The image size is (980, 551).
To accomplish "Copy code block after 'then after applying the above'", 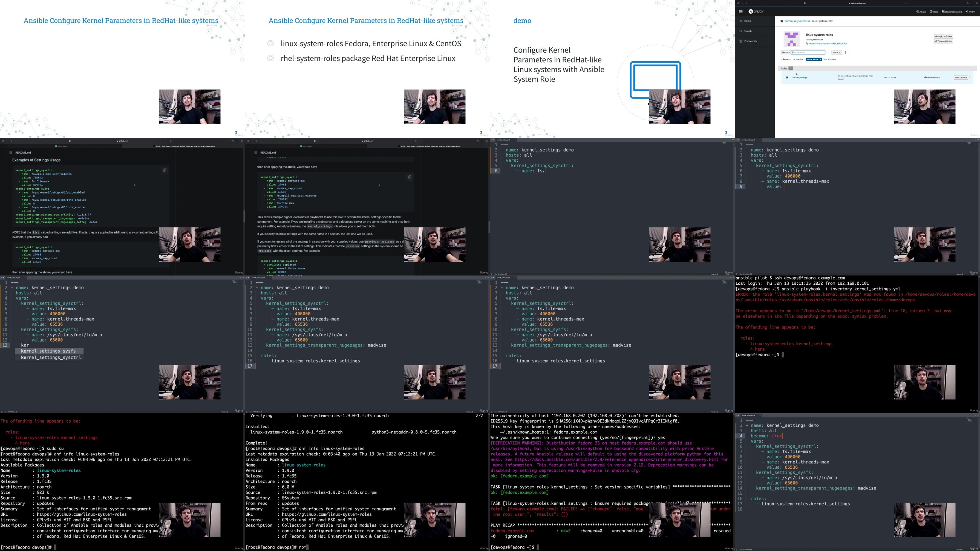I will (410, 177).
